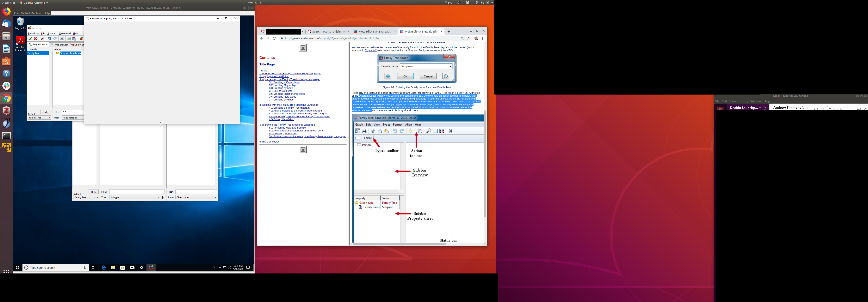
Task: Expand the Family Tree default project dropdown
Action: tap(39, 118)
